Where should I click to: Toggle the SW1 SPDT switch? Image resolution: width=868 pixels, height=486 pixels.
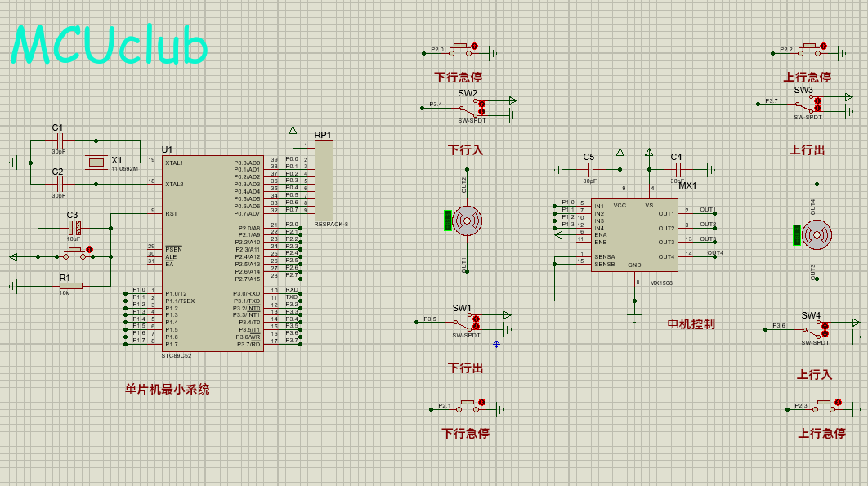[467, 322]
